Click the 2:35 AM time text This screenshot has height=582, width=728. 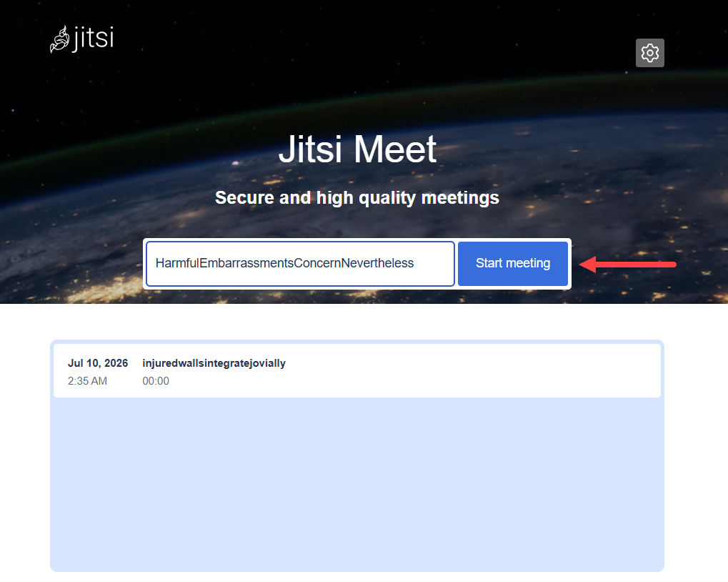pos(87,381)
